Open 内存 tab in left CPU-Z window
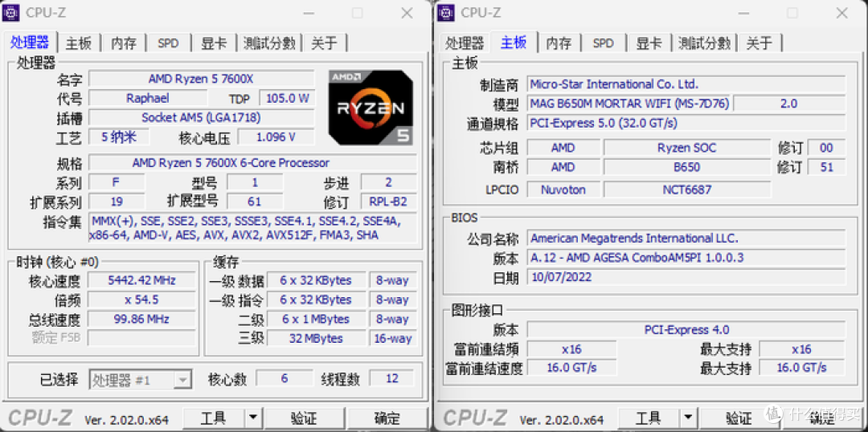The width and height of the screenshot is (868, 432). click(x=124, y=43)
